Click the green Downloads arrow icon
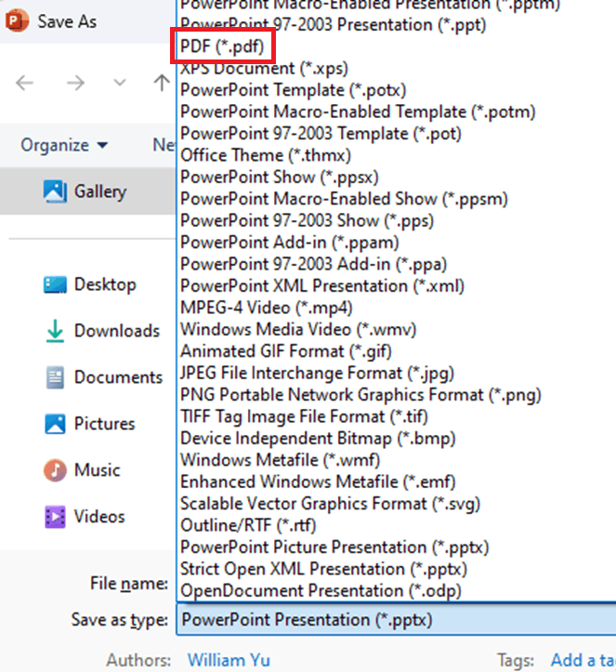 (x=55, y=331)
